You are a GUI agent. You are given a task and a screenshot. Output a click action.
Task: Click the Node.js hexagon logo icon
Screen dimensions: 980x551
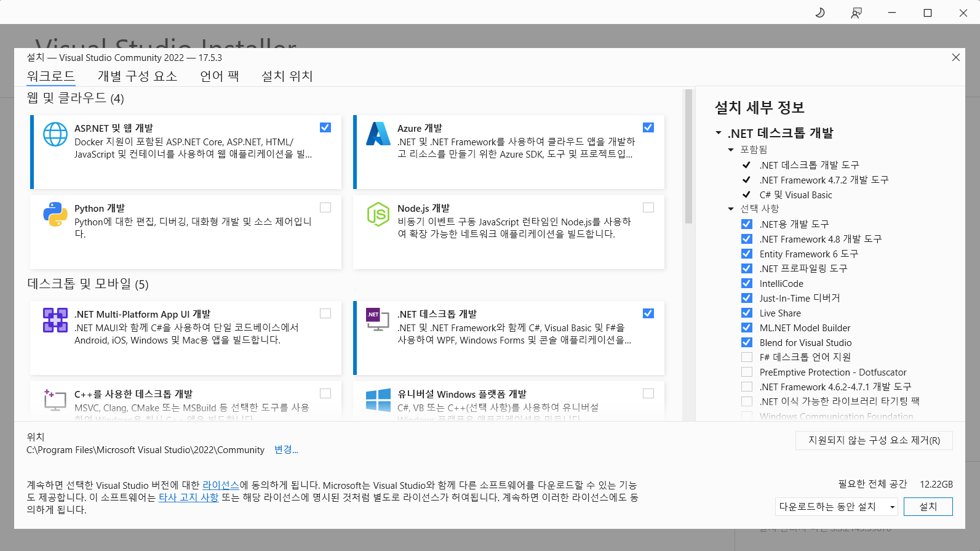click(x=378, y=214)
